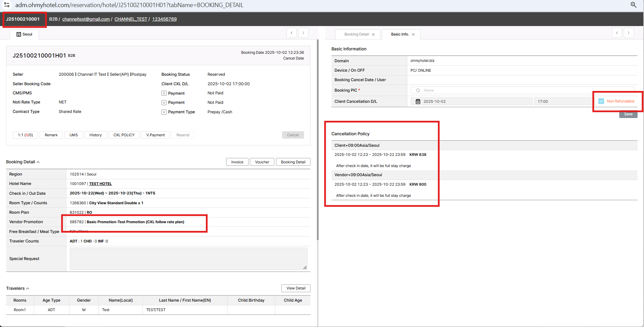Click the site info icon in address bar
The width and height of the screenshot is (644, 327).
coord(7,5)
